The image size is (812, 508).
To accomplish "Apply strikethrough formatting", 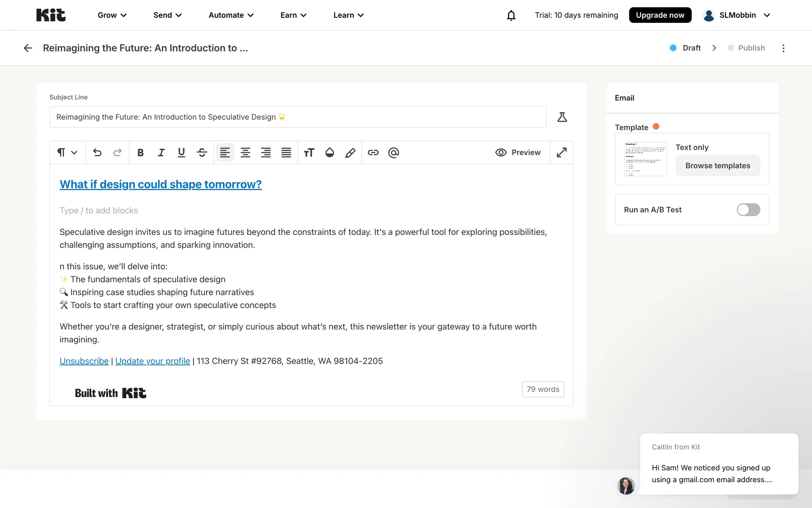I will click(x=202, y=152).
